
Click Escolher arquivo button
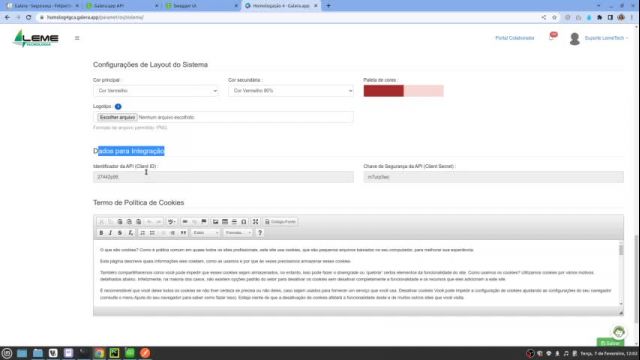pyautogui.click(x=117, y=117)
